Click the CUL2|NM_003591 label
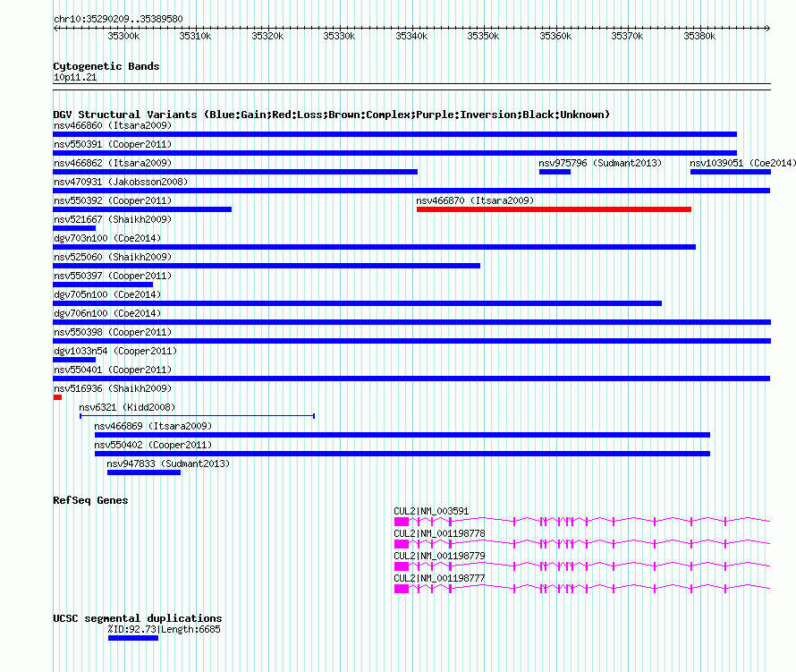 431,511
